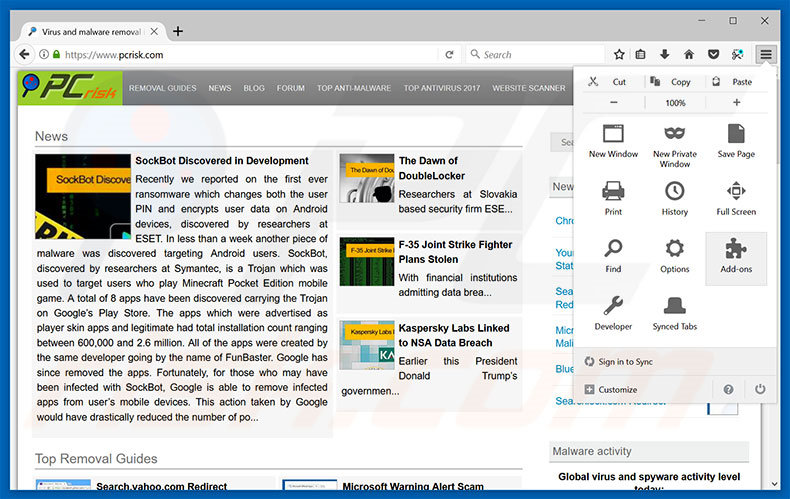Viewport: 790px width, 499px height.
Task: Open Firefox Options gear
Action: click(674, 256)
